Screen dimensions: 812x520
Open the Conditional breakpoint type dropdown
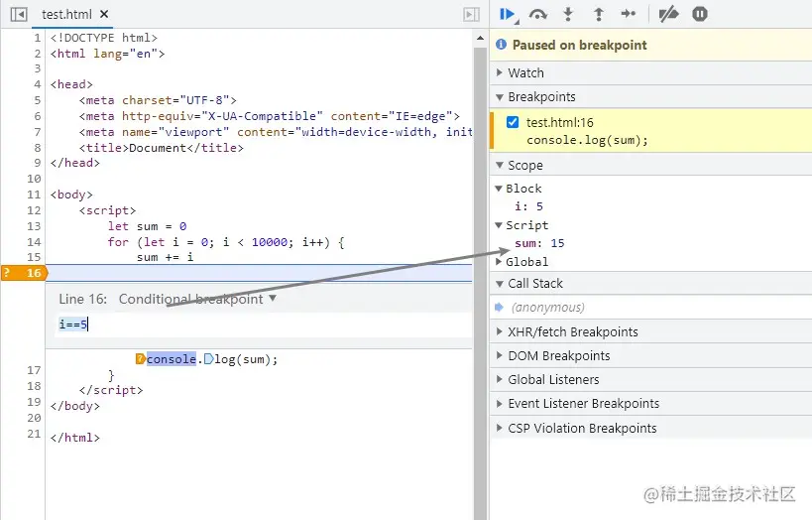[198, 299]
